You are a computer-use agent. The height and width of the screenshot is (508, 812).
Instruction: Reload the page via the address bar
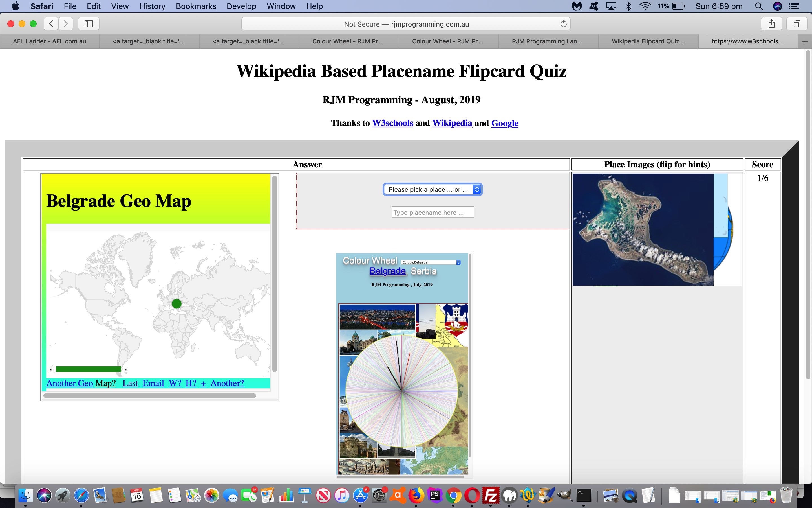tap(563, 23)
